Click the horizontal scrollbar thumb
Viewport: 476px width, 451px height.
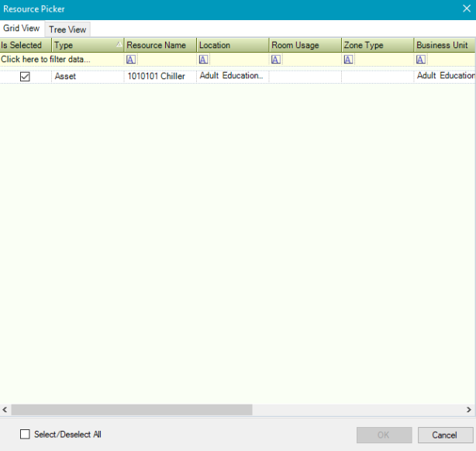pos(132,409)
